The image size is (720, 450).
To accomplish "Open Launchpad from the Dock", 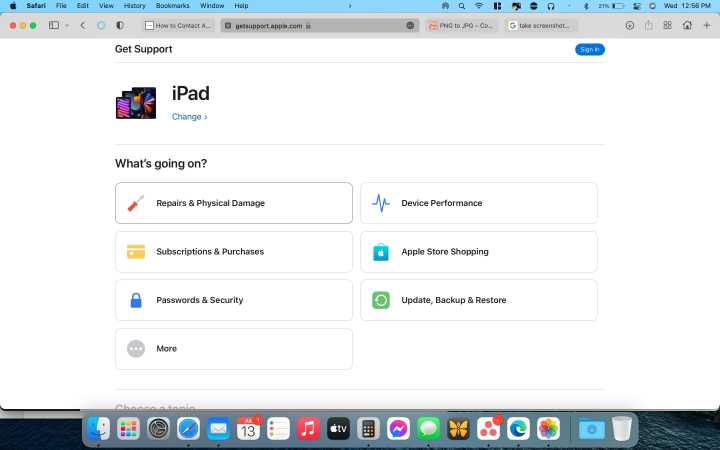I will (128, 429).
